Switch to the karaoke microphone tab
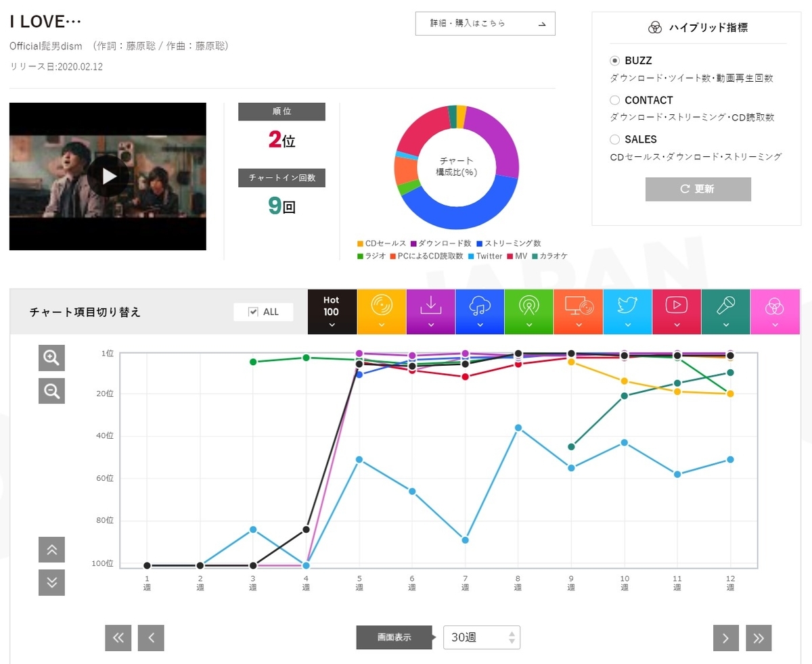The width and height of the screenshot is (812, 664). pyautogui.click(x=725, y=312)
